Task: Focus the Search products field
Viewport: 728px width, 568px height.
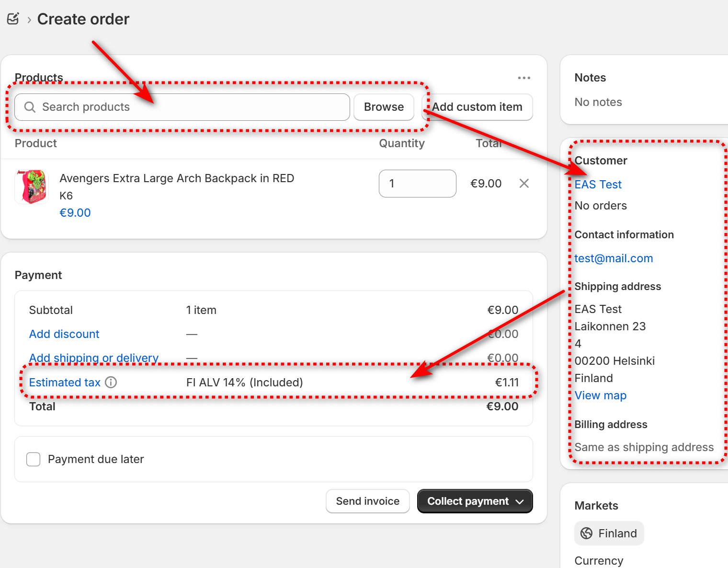Action: (x=192, y=107)
